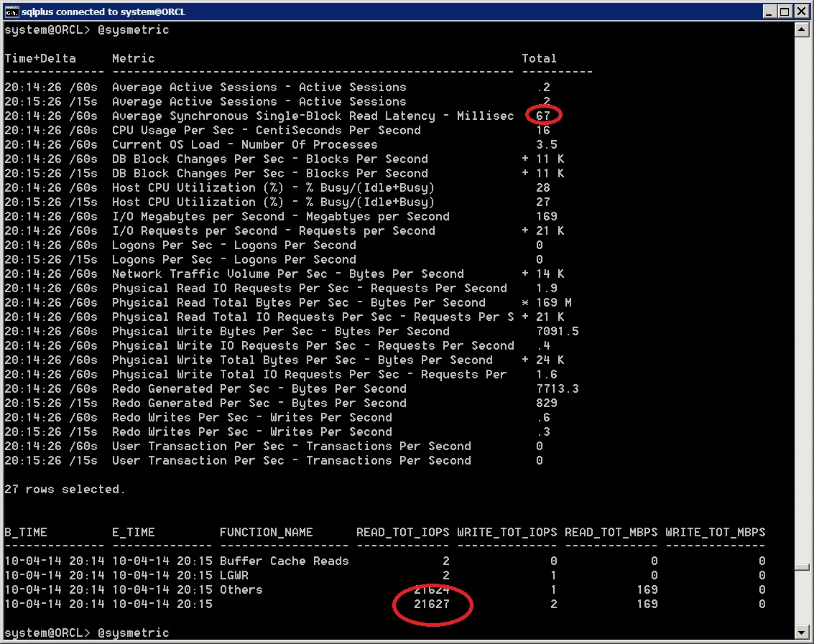
Task: Click the WRITE_TOT_MBPS column header
Action: (x=716, y=533)
